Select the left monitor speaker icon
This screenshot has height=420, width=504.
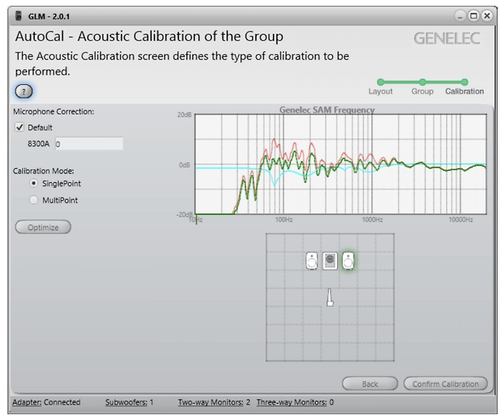pos(311,260)
